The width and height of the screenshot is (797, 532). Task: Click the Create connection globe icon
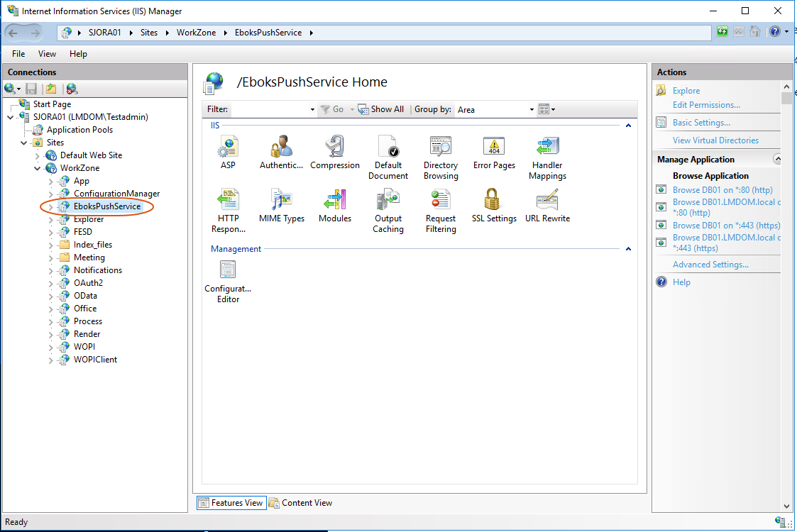tap(10, 89)
